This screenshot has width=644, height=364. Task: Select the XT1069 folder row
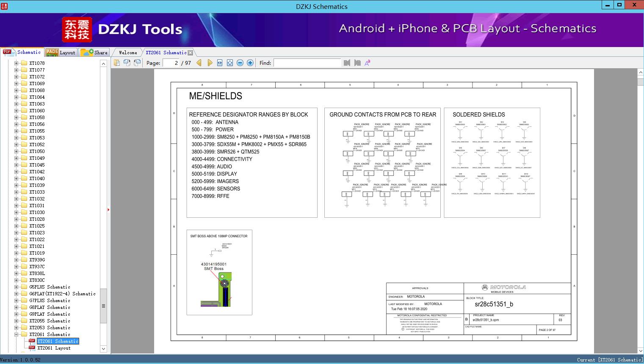point(37,83)
